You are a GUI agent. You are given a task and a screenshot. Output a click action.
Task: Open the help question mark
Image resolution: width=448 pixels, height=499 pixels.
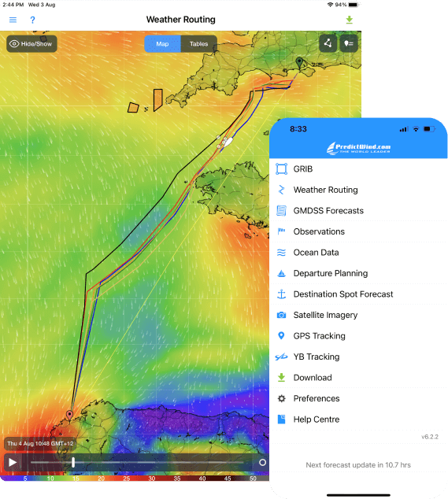click(32, 20)
